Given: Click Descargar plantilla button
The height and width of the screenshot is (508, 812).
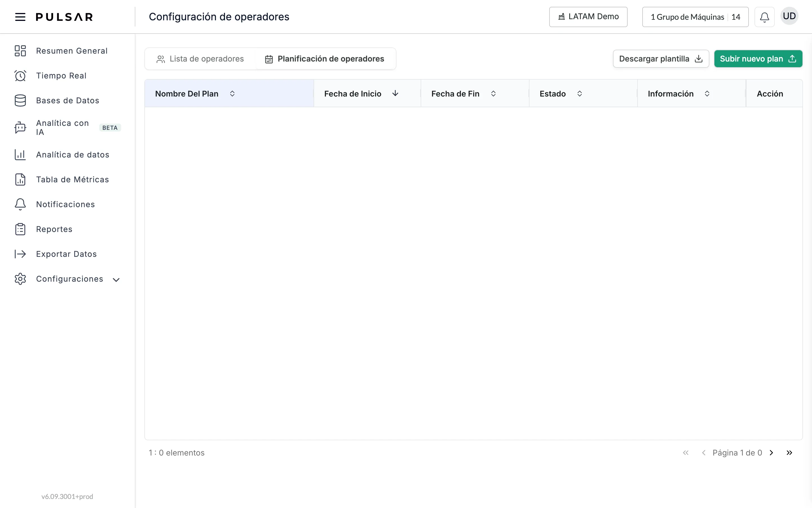Looking at the screenshot, I should coord(661,59).
